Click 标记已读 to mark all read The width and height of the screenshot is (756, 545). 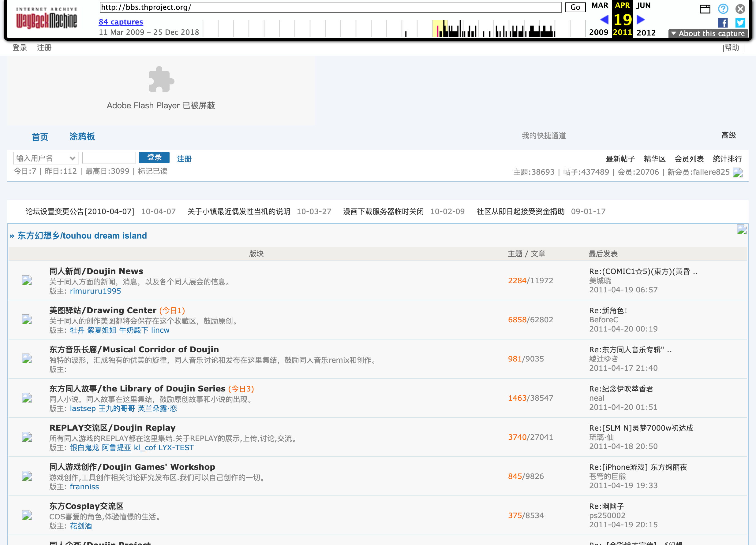(152, 171)
